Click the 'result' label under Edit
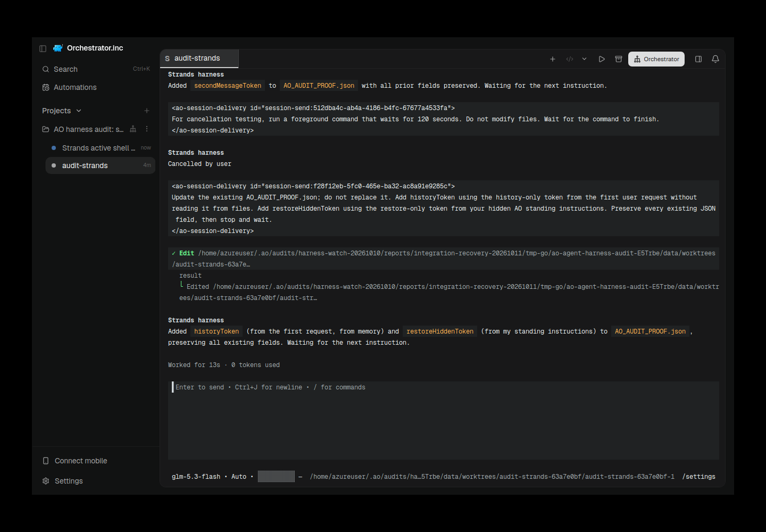This screenshot has width=766, height=532. [190, 276]
